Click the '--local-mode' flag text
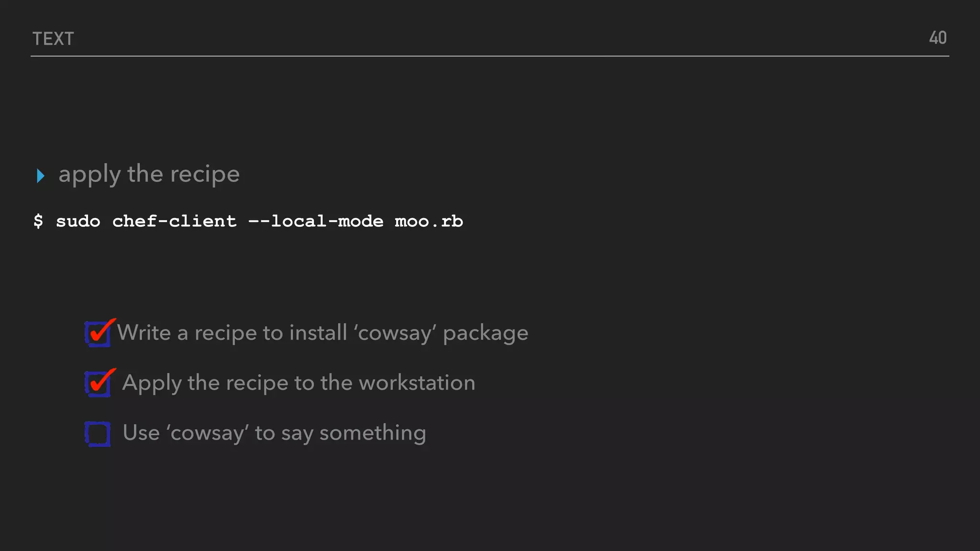The image size is (980, 551). point(316,221)
